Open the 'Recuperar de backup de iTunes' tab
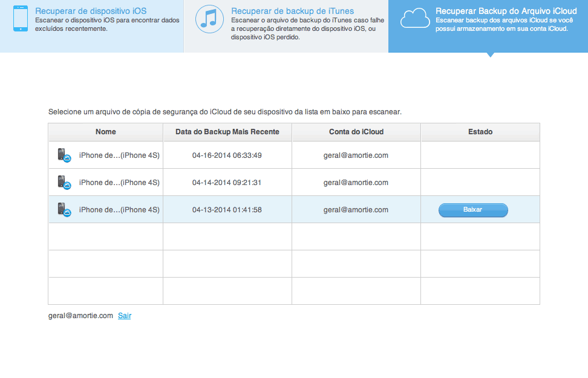The width and height of the screenshot is (588, 378). [x=286, y=26]
